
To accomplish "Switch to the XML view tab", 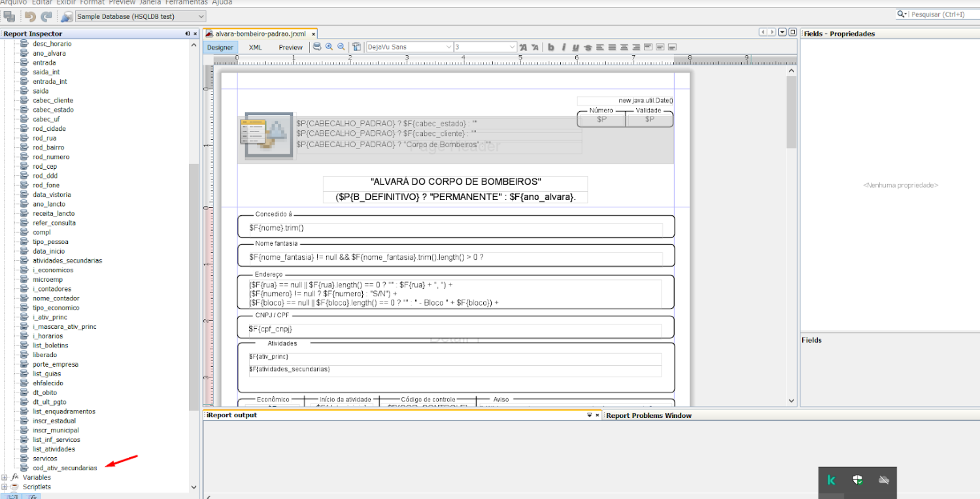I will [x=255, y=47].
